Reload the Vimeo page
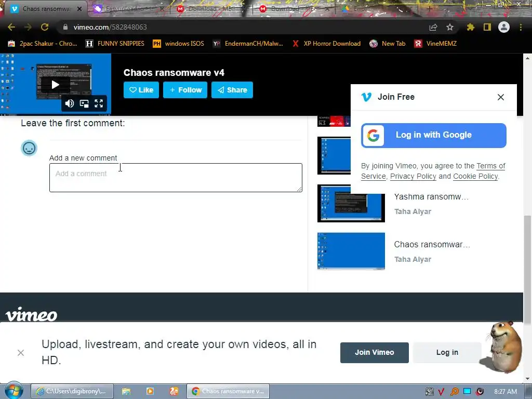The image size is (532, 399). point(45,27)
